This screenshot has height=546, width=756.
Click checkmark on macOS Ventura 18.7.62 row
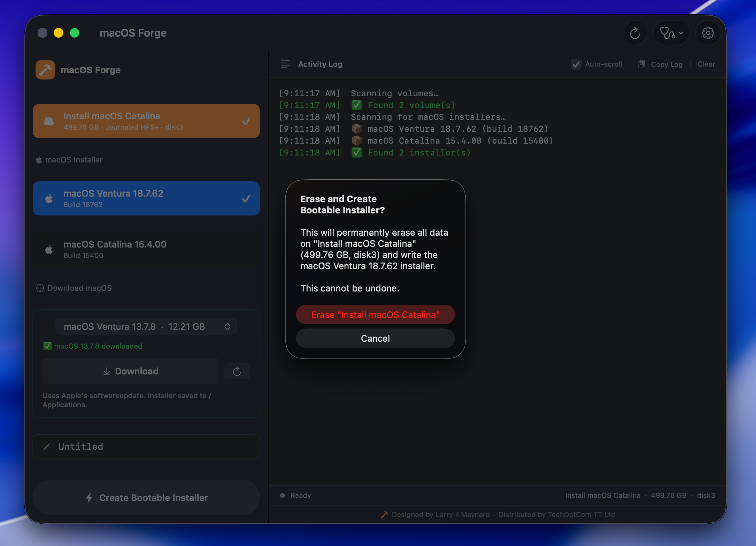246,199
